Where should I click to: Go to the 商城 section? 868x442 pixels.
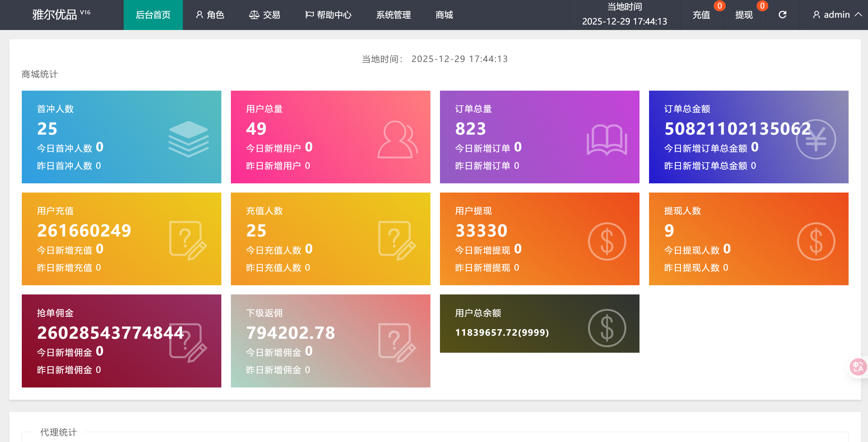tap(444, 15)
